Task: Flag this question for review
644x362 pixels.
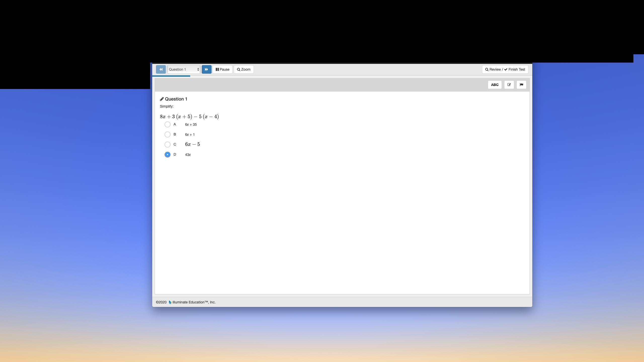Action: 521,85
